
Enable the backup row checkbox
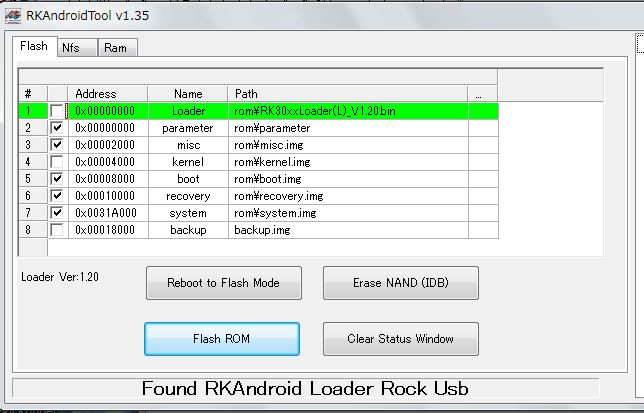pos(57,229)
